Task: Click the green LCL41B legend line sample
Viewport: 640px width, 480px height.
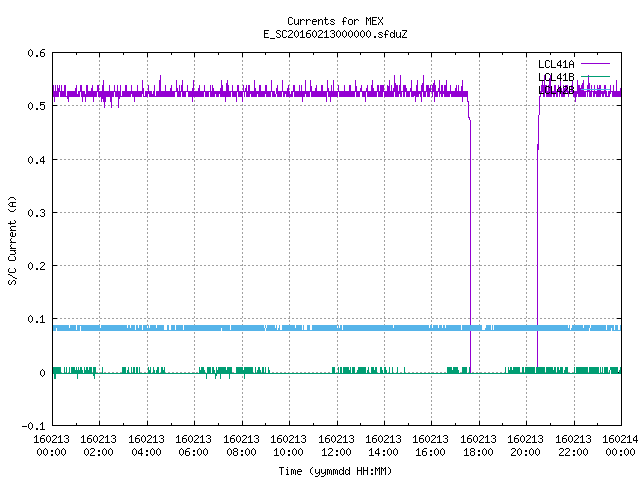Action: [x=595, y=76]
